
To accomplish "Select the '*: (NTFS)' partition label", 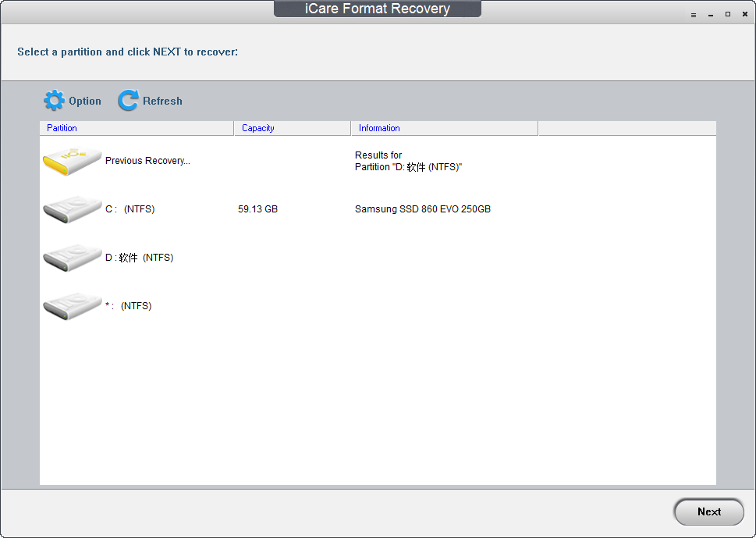I will point(128,306).
